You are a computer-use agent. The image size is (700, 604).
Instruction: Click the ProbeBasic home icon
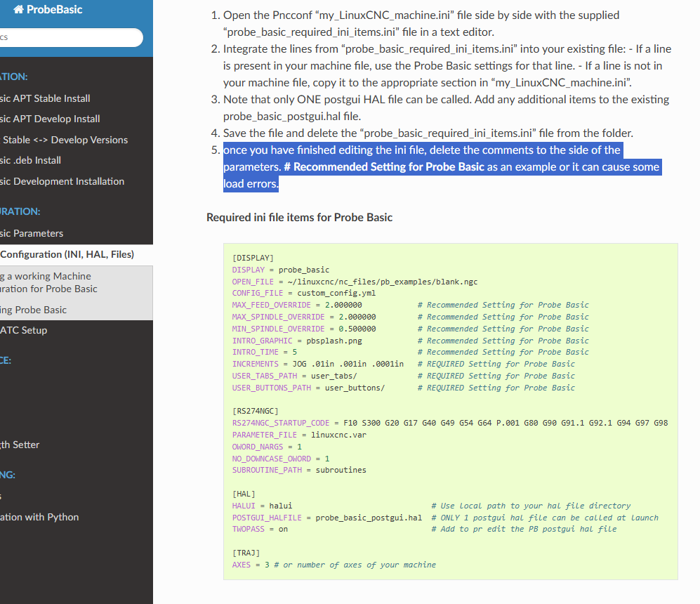tap(18, 9)
